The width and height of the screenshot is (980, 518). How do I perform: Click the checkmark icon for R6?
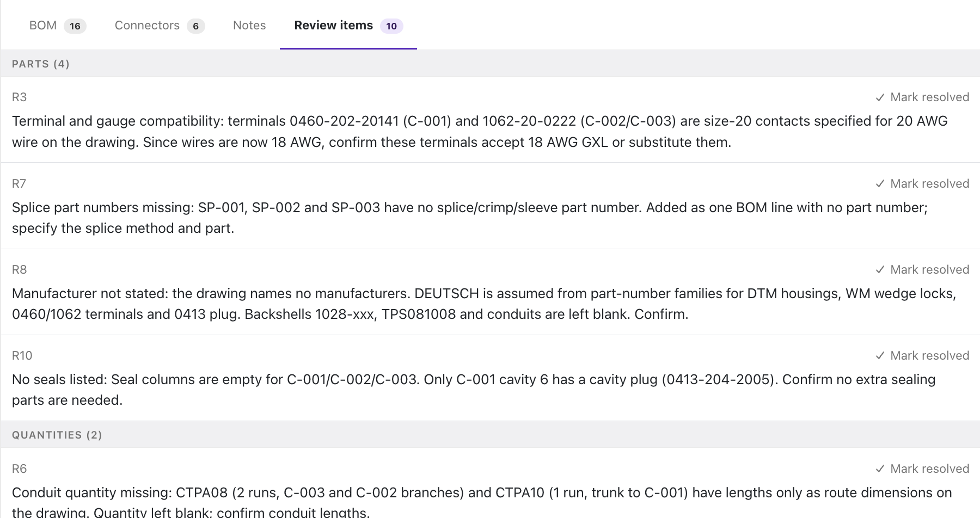coord(880,469)
